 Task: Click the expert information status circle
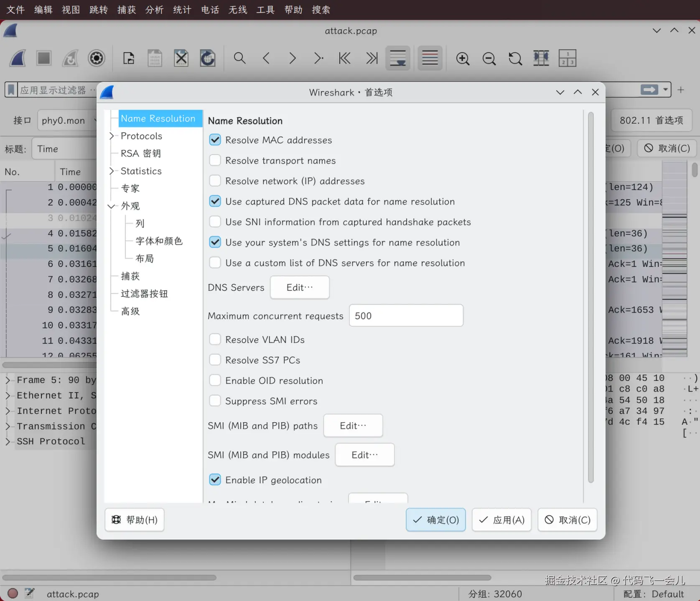tap(13, 593)
